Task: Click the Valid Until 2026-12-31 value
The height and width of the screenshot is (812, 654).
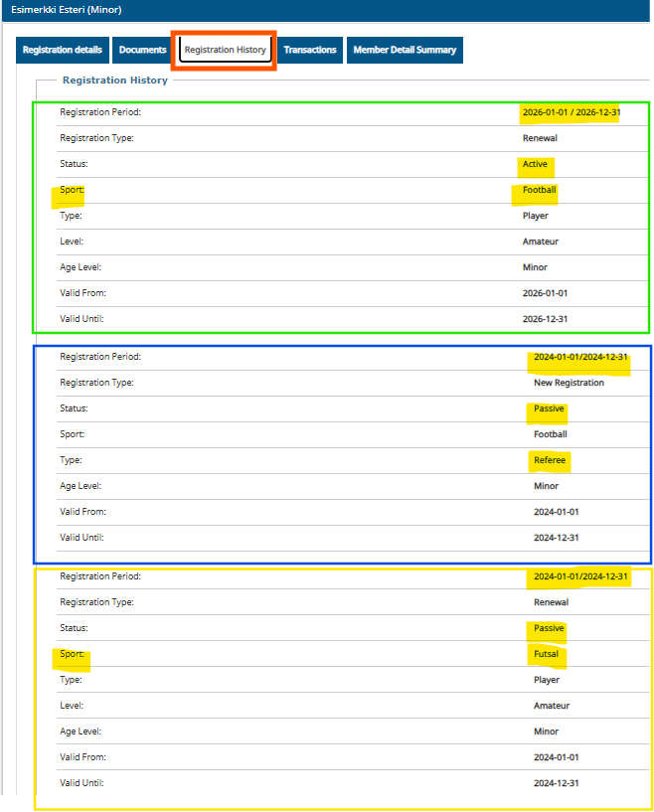Action: (x=545, y=319)
